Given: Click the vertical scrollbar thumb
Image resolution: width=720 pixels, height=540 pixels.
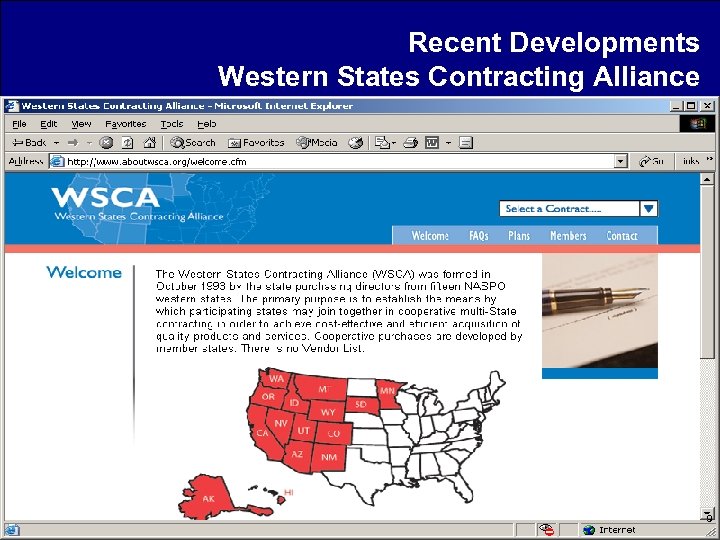Looking at the screenshot, I should click(x=707, y=272).
